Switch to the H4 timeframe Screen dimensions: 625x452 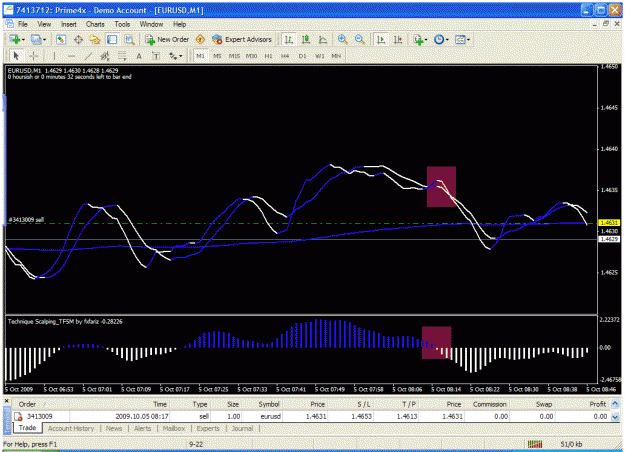coord(285,56)
